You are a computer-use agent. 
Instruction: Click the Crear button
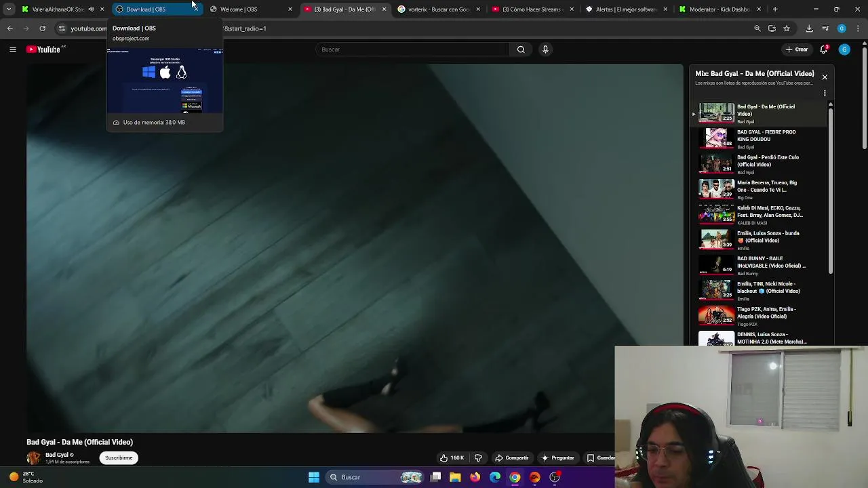click(797, 49)
